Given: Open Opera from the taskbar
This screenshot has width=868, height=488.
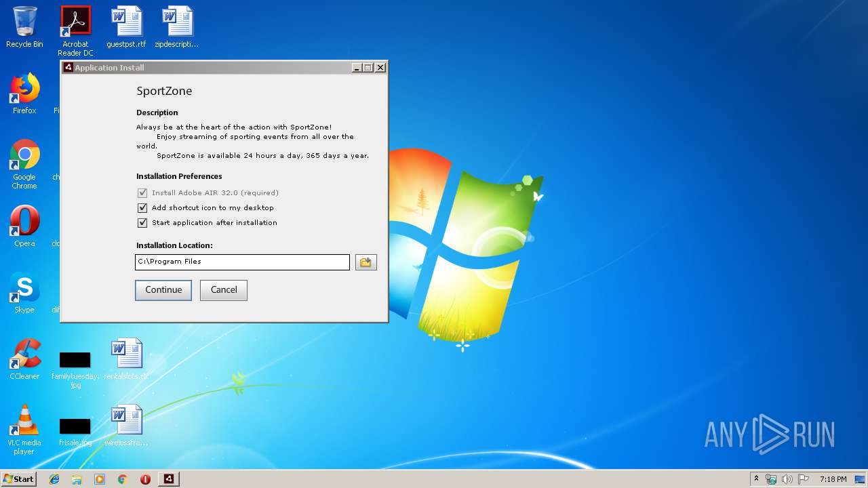Looking at the screenshot, I should (145, 479).
